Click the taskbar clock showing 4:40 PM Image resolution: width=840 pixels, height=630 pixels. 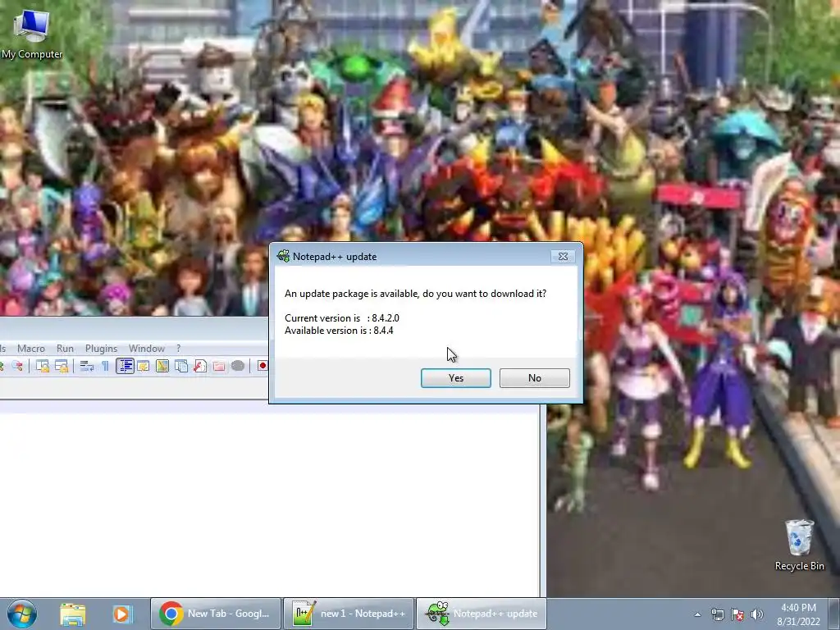click(798, 614)
